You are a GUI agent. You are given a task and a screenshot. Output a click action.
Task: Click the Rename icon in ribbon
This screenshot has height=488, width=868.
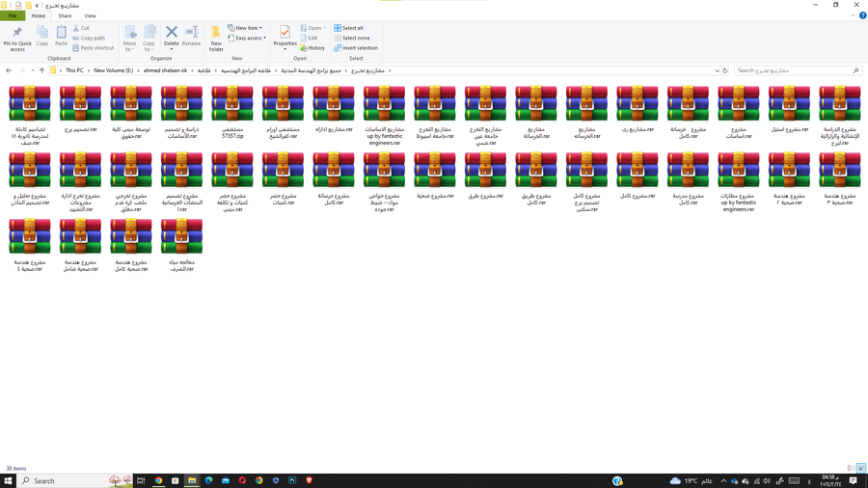[x=192, y=37]
